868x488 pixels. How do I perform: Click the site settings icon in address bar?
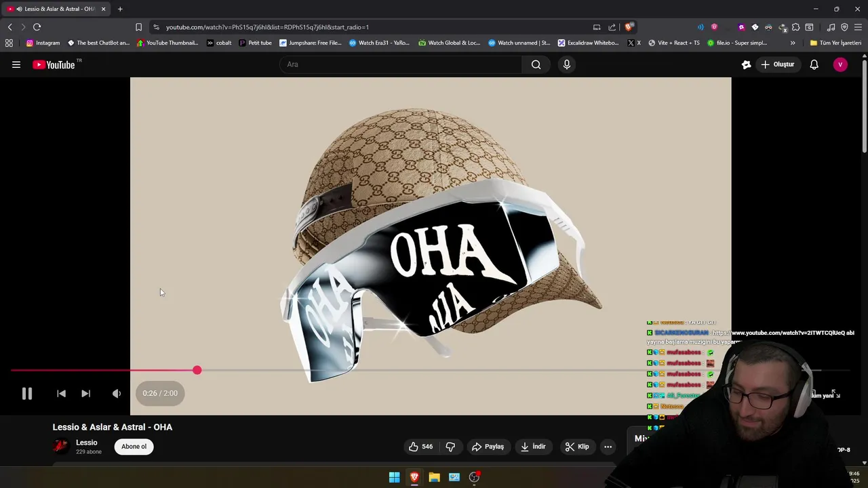156,27
